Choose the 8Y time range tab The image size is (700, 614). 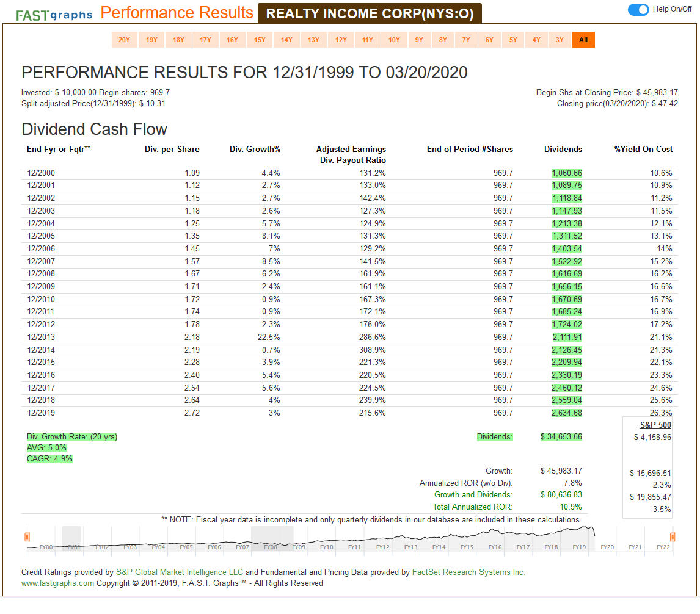click(443, 40)
